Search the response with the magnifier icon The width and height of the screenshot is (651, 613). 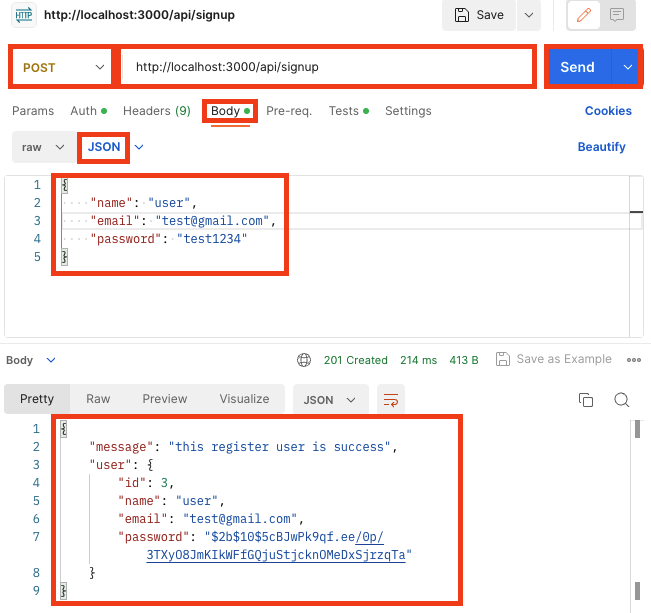point(622,400)
